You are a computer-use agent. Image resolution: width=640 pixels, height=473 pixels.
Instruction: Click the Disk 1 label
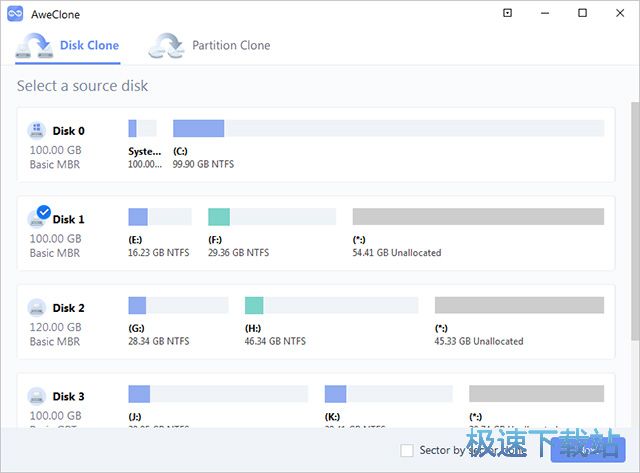click(69, 220)
